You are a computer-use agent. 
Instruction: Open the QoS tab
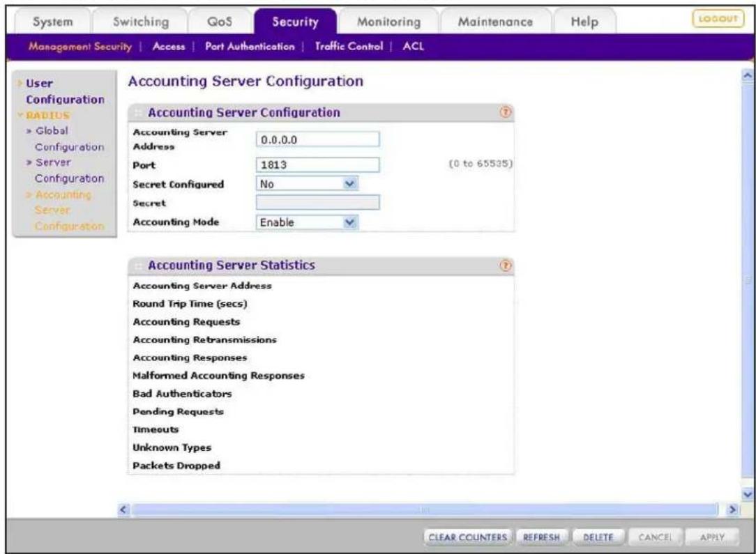click(x=220, y=22)
